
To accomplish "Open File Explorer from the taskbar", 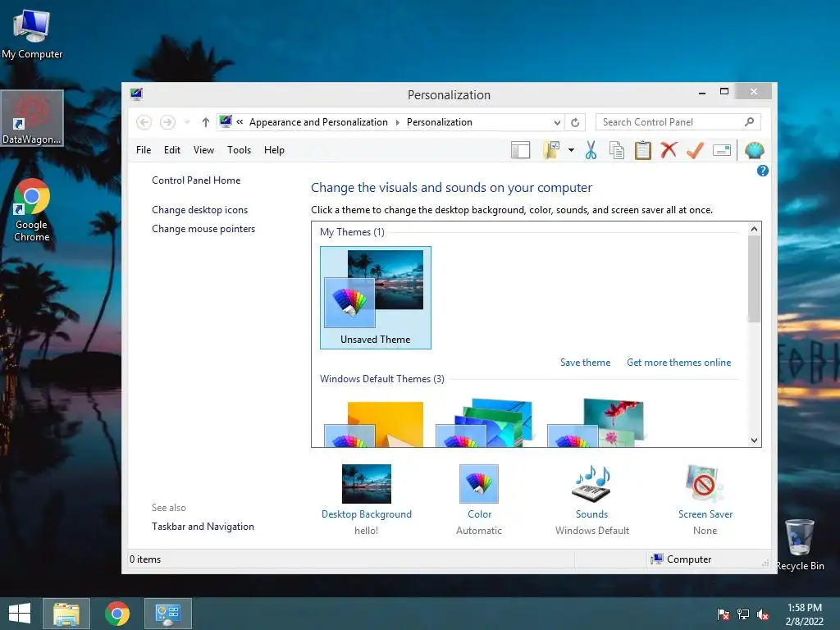I will [66, 614].
